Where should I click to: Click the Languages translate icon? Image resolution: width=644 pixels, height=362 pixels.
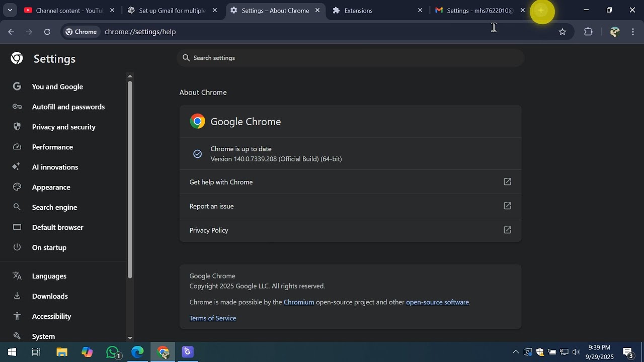[x=17, y=276]
